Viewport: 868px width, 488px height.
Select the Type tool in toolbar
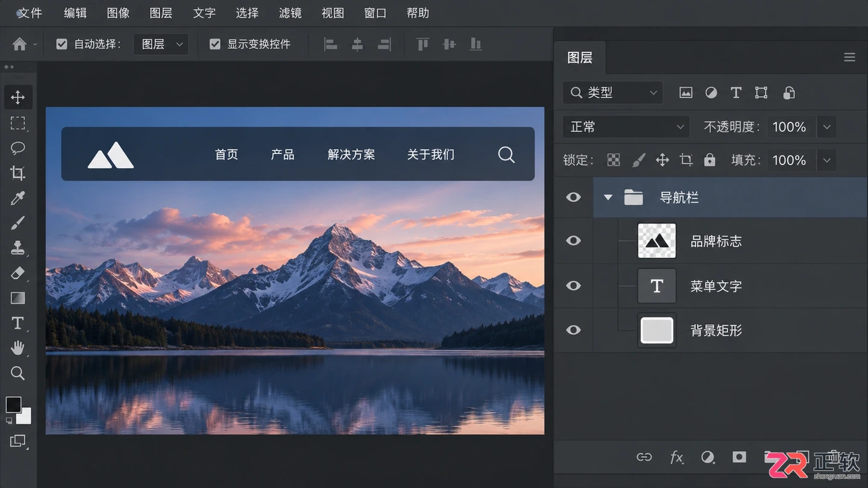point(17,323)
